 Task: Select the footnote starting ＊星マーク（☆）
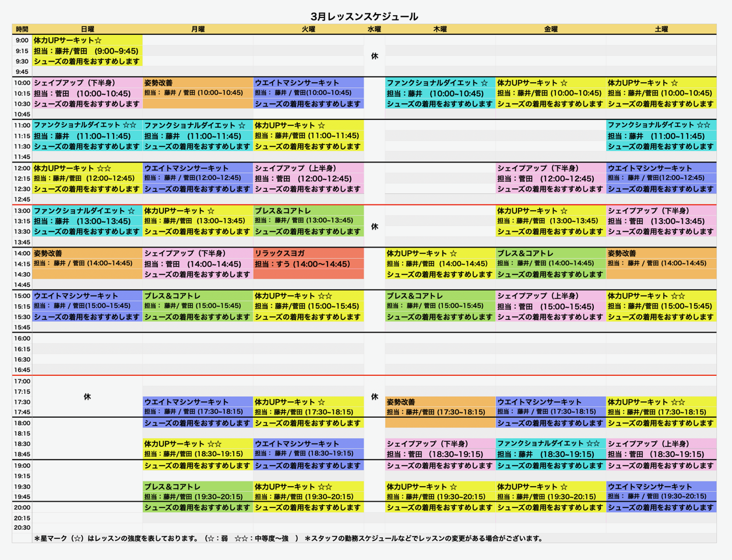point(166,538)
